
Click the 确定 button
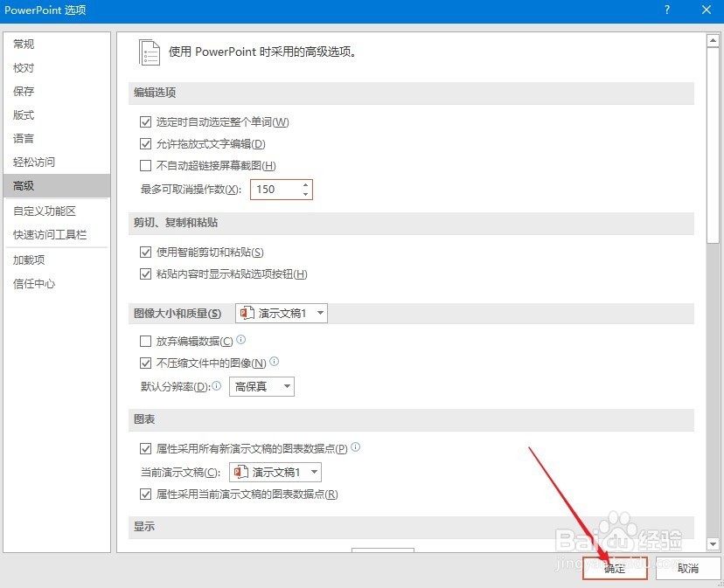pos(615,568)
